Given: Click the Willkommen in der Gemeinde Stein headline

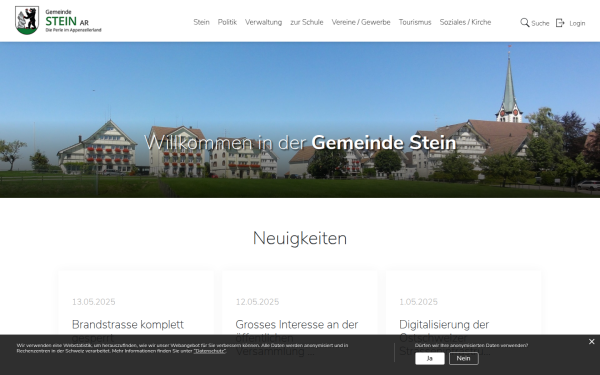Looking at the screenshot, I should point(300,143).
